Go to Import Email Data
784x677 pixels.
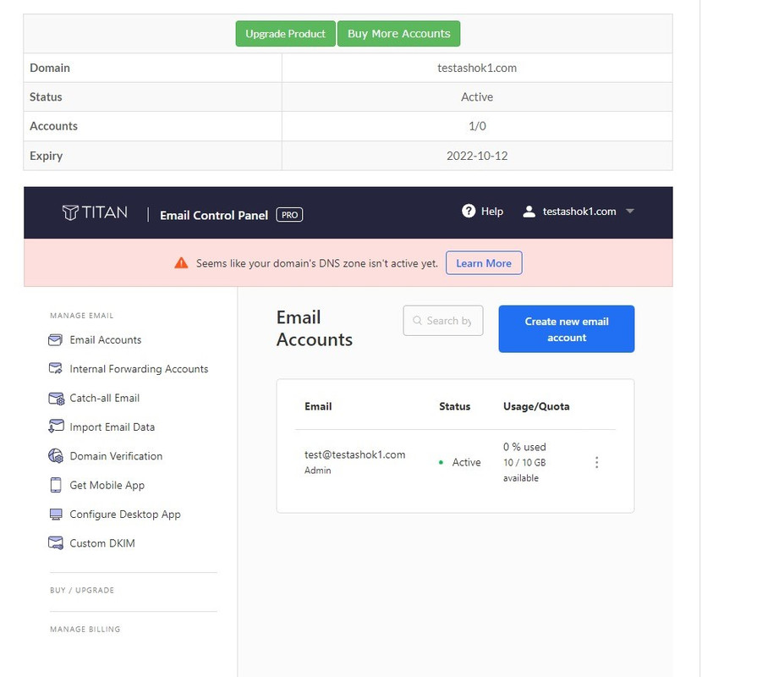pyautogui.click(x=112, y=427)
